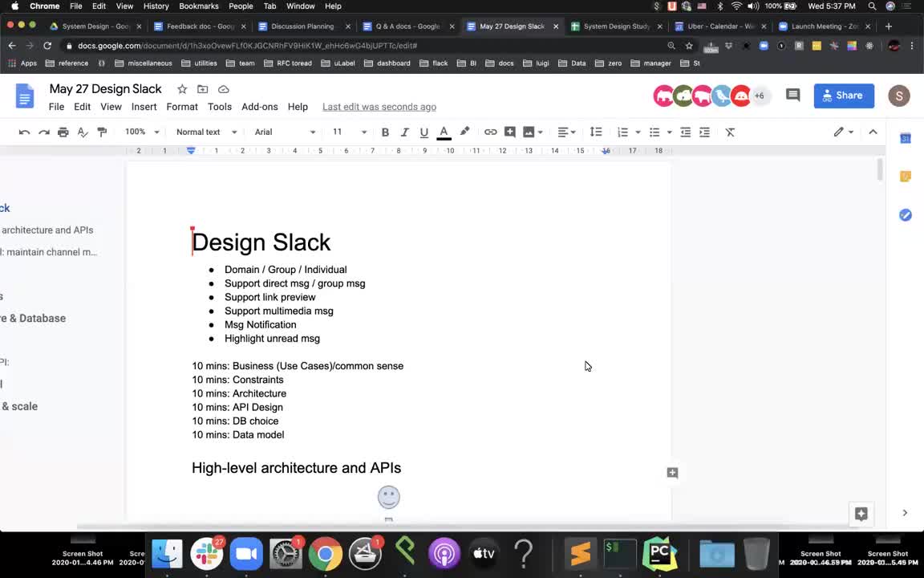Image resolution: width=924 pixels, height=578 pixels.
Task: Click the Chrome reload page icon
Action: [x=47, y=46]
